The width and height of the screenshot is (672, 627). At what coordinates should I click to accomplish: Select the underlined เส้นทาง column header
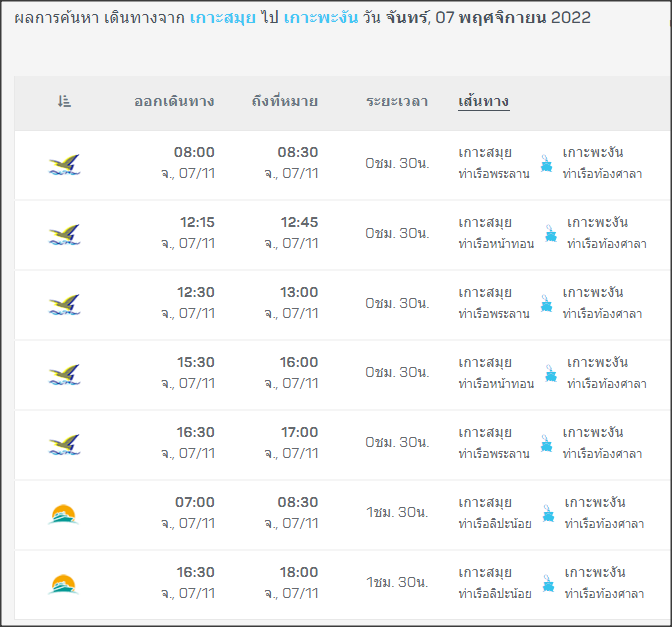coord(483,102)
